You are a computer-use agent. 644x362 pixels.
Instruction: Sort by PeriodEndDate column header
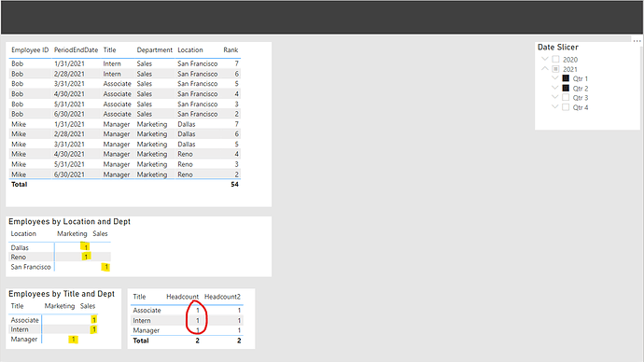click(x=76, y=50)
